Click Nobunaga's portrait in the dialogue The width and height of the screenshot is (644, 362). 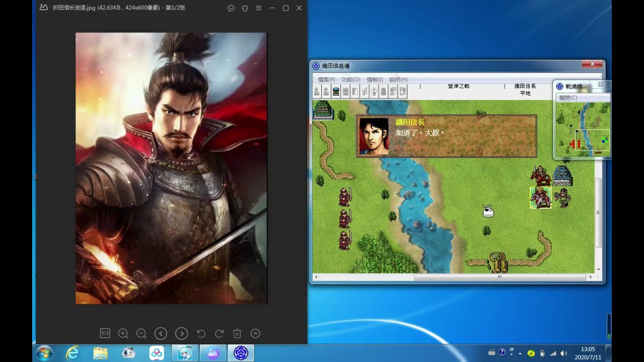(x=374, y=136)
